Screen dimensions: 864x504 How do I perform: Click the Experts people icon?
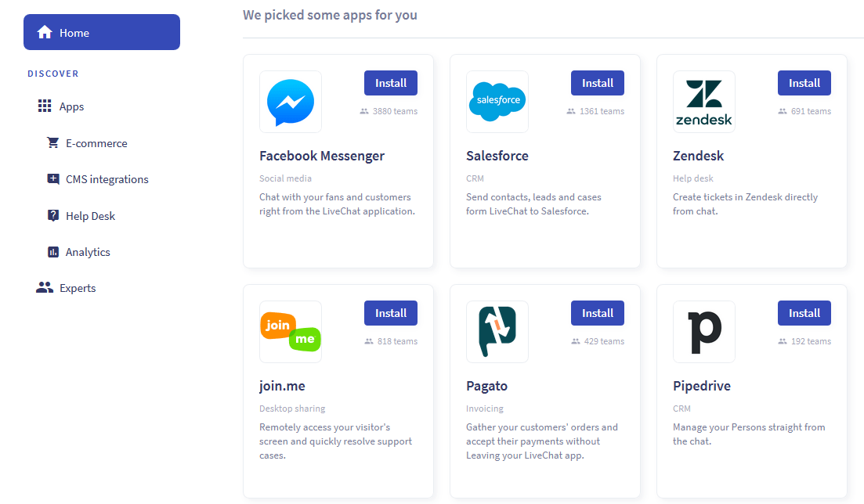[x=45, y=287]
